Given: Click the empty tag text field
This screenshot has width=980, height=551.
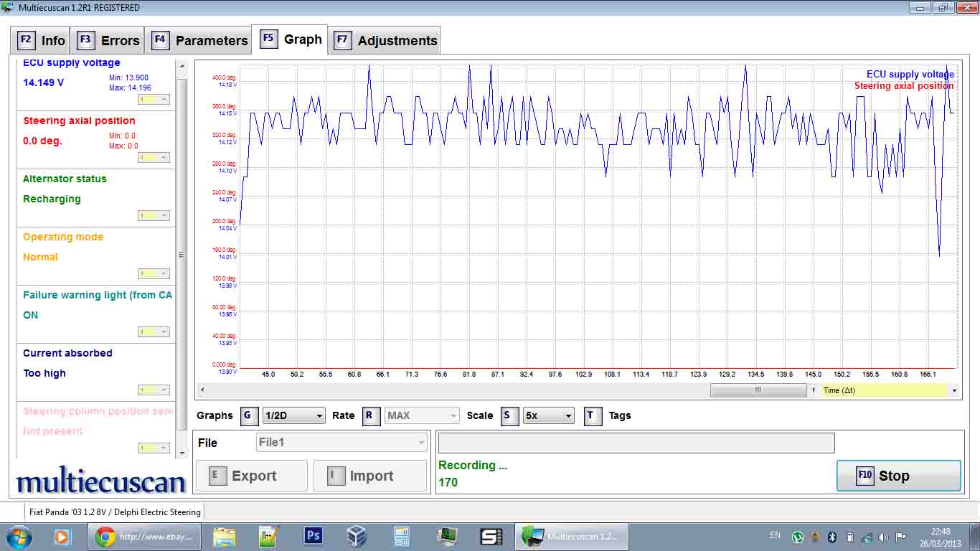Looking at the screenshot, I should pyautogui.click(x=636, y=443).
